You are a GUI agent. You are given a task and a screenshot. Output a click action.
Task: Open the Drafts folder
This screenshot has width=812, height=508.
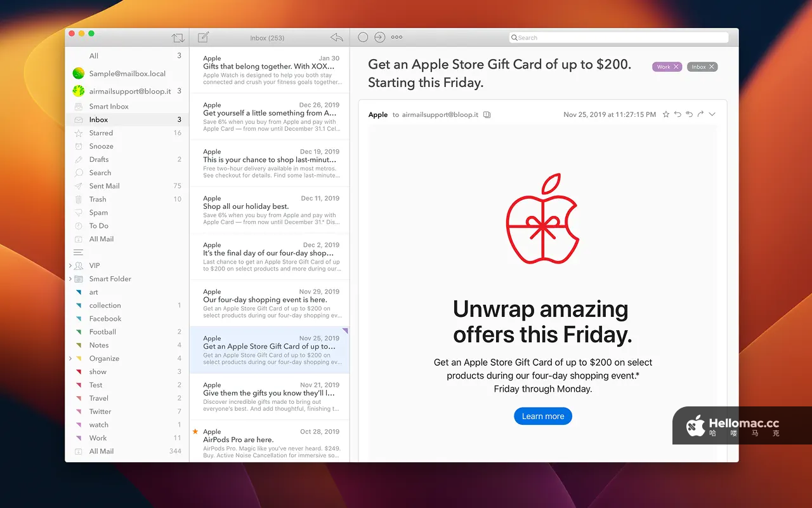pyautogui.click(x=127, y=159)
